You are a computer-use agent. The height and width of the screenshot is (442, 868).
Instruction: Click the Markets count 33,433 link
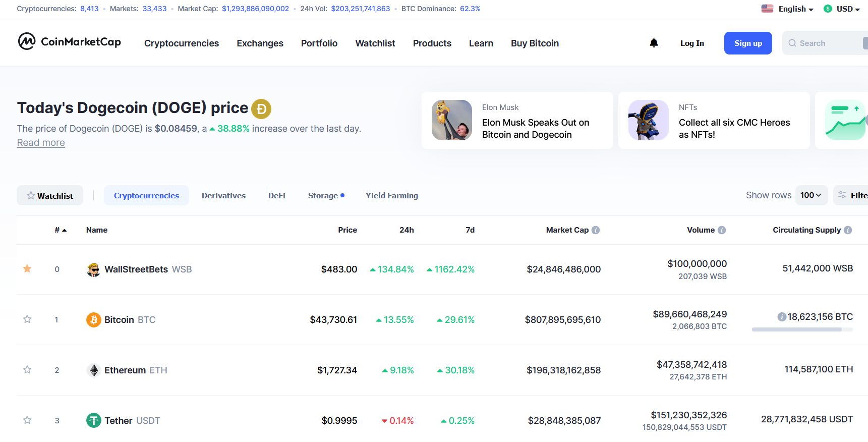click(x=154, y=9)
